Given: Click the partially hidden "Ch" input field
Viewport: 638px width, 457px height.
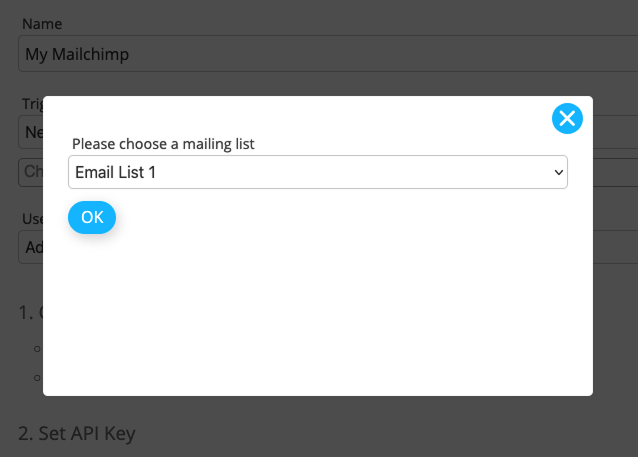Looking at the screenshot, I should point(30,171).
